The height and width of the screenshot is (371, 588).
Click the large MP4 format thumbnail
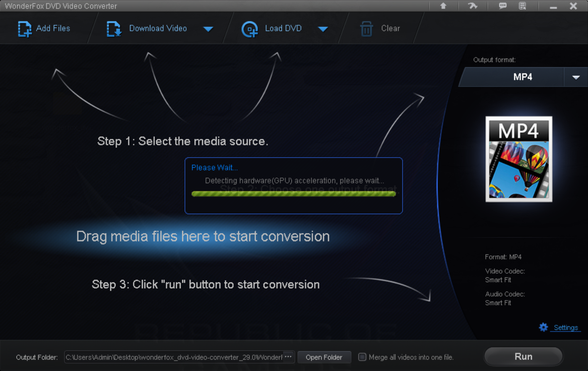[519, 159]
